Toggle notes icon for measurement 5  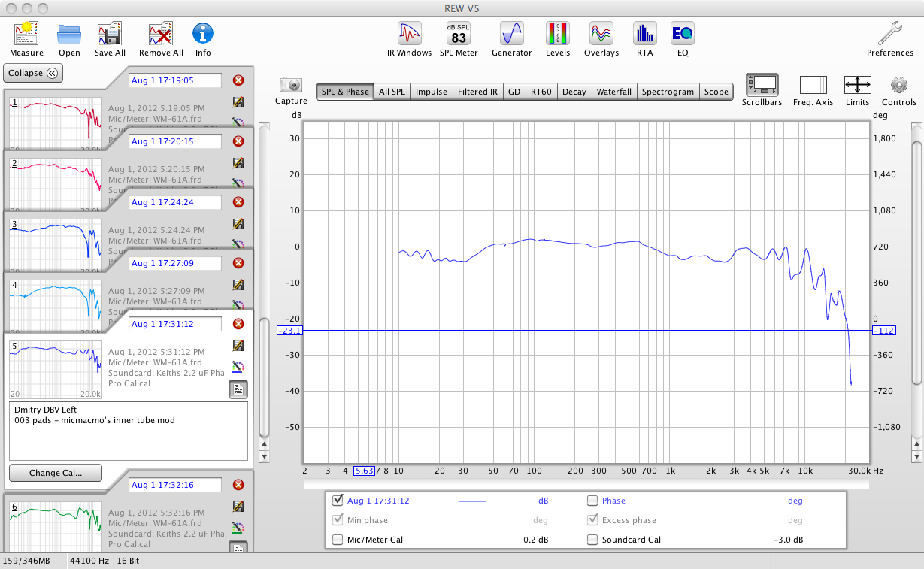[x=238, y=389]
